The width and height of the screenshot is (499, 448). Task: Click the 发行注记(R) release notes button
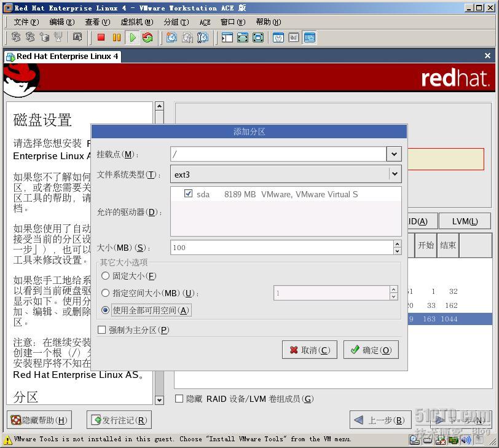(119, 420)
